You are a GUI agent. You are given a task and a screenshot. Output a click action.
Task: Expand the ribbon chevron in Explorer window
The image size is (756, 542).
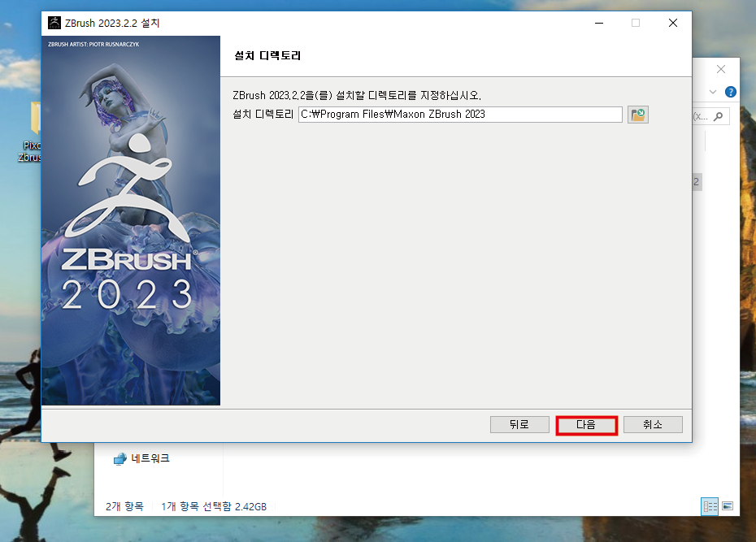(713, 92)
